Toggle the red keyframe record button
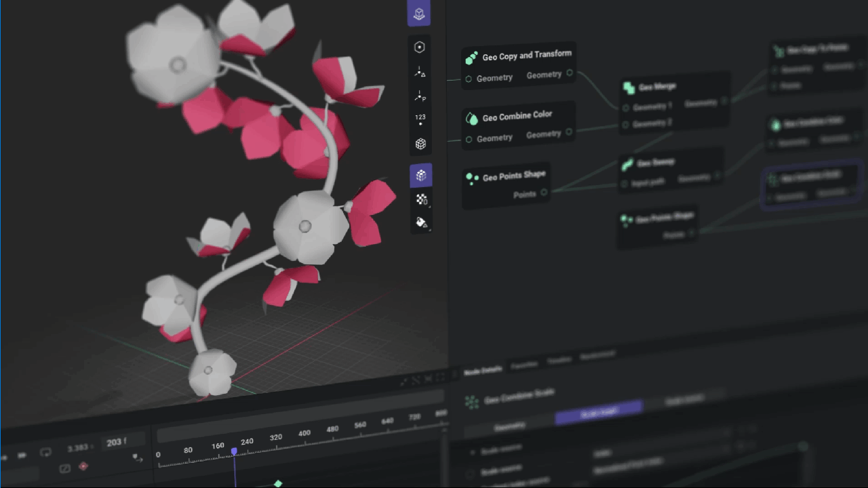This screenshot has width=868, height=488. [83, 466]
